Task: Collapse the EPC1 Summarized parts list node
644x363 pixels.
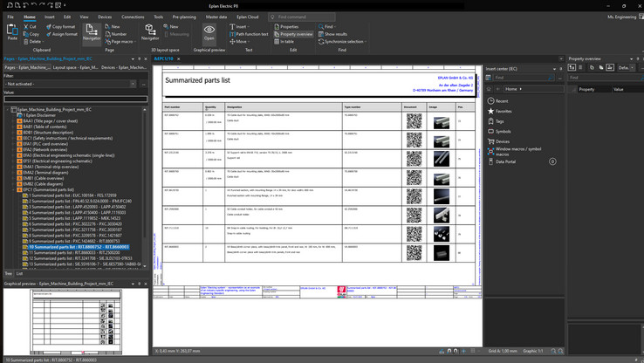Action: click(x=14, y=189)
